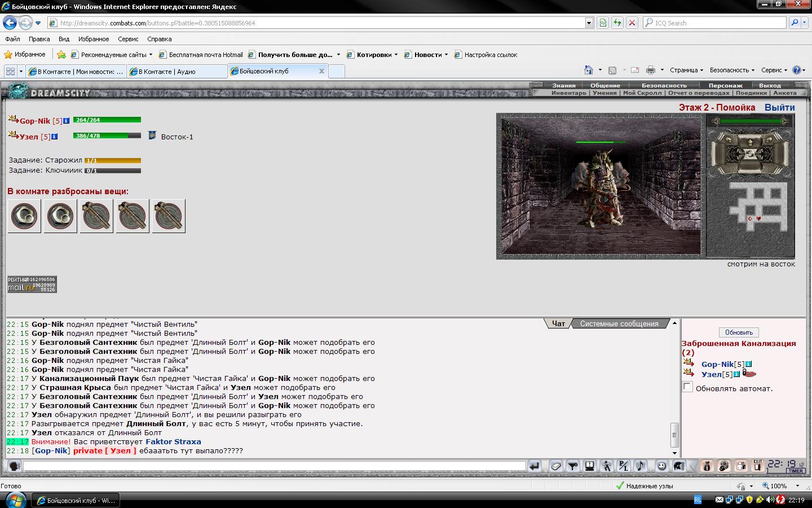This screenshot has width=812, height=508.
Task: Click the eraser clear chat icon
Action: [556, 466]
